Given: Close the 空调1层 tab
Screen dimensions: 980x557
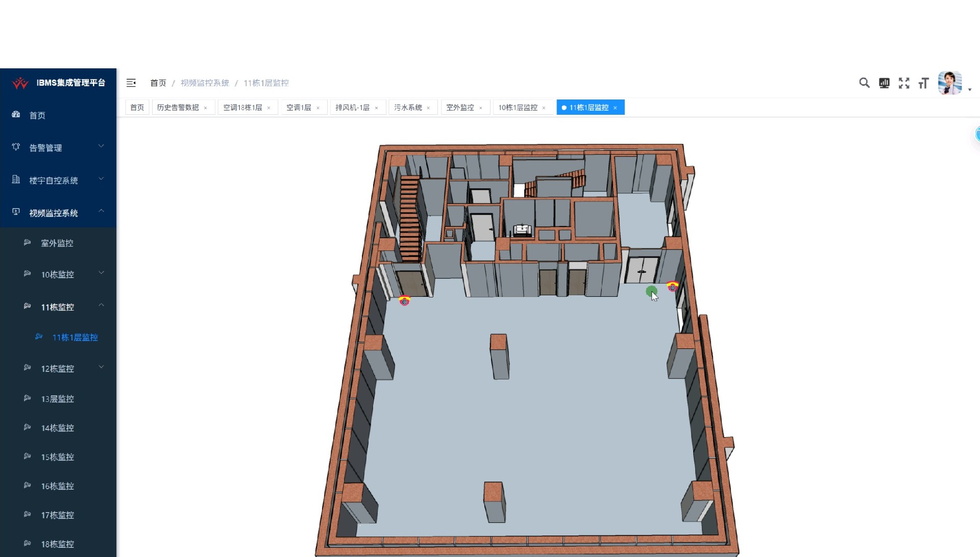Looking at the screenshot, I should coord(318,108).
